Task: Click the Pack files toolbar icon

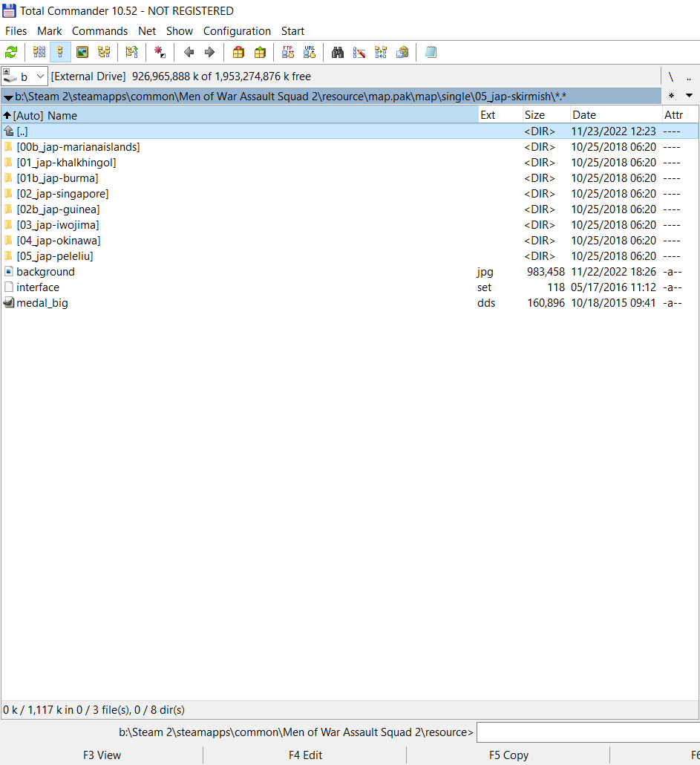Action: pyautogui.click(x=238, y=52)
